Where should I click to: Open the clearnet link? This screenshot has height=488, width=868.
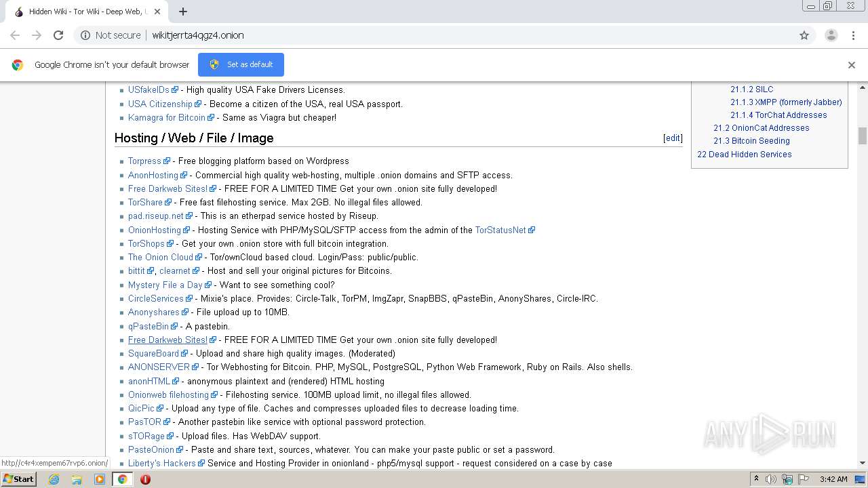[175, 270]
